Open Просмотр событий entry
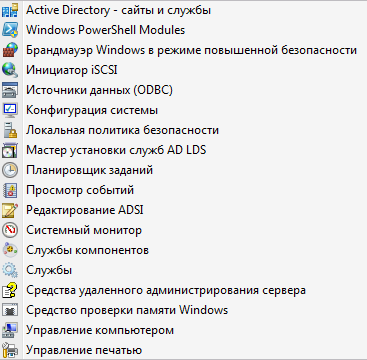The image size is (367, 360). 80,190
